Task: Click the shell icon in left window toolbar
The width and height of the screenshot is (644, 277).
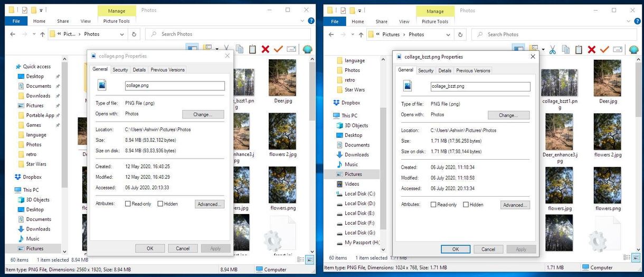Action: coord(308,49)
